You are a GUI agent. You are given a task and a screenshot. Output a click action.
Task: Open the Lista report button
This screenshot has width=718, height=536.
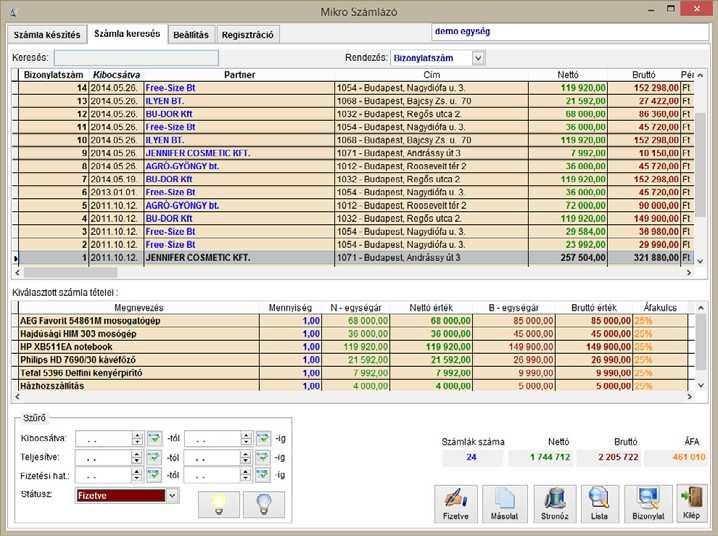point(599,504)
